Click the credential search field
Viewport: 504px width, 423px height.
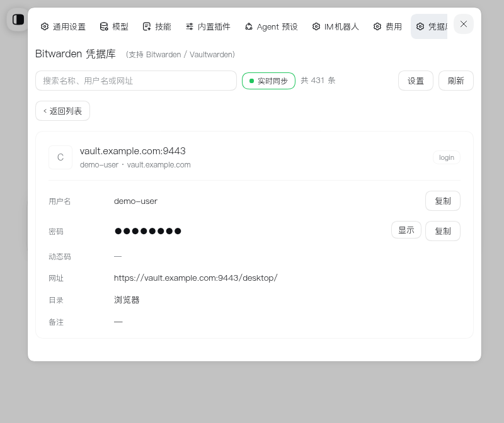[136, 81]
